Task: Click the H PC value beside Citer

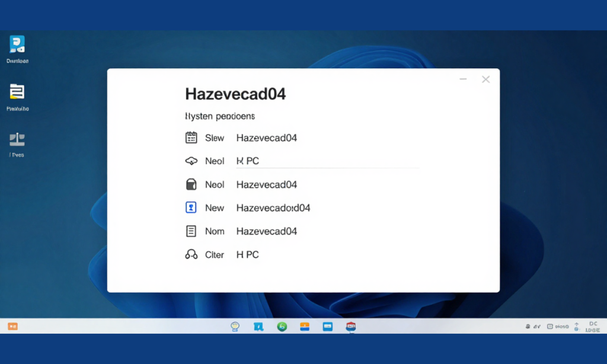Action: [x=247, y=255]
